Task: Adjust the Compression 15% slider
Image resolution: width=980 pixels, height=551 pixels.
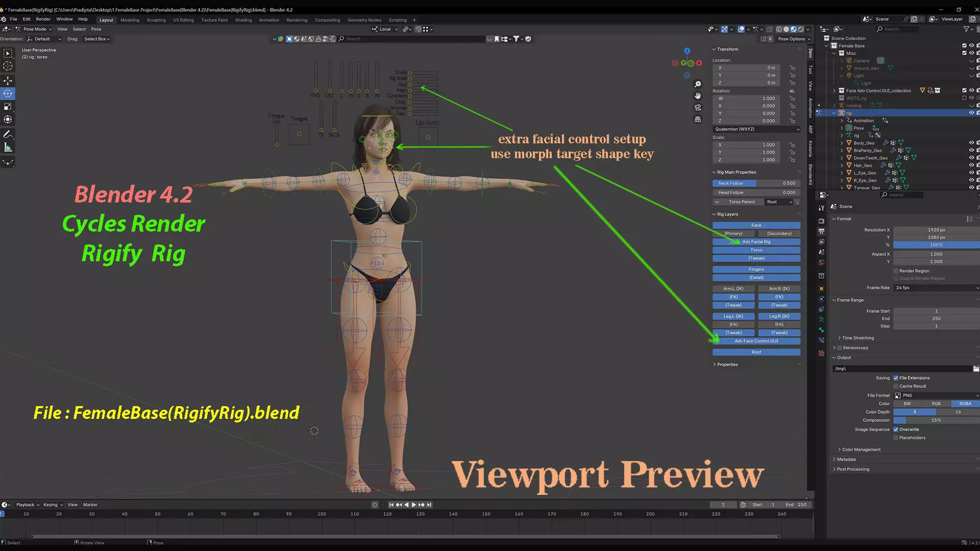Action: click(x=936, y=420)
